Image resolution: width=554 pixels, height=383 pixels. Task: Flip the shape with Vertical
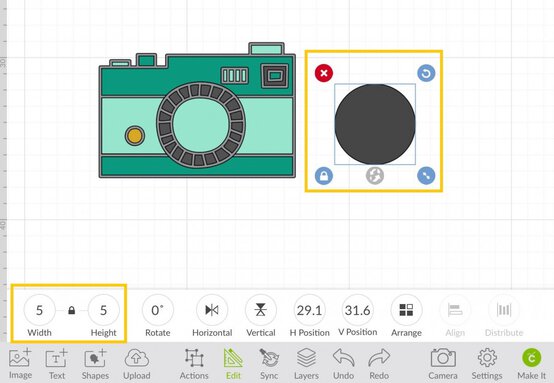261,310
